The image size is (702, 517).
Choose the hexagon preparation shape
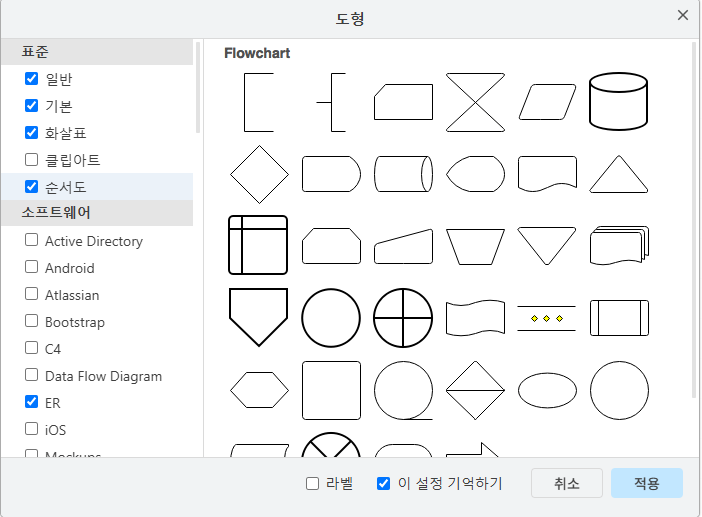[259, 390]
